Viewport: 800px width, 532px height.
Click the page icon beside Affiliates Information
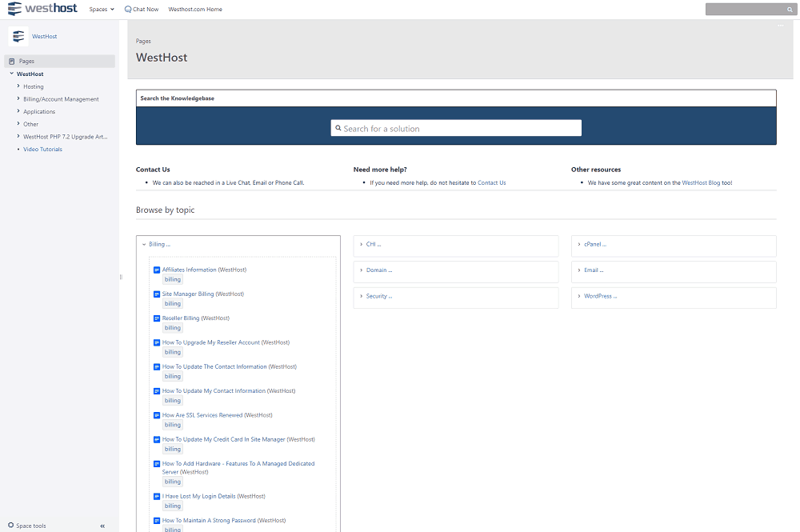coord(157,270)
